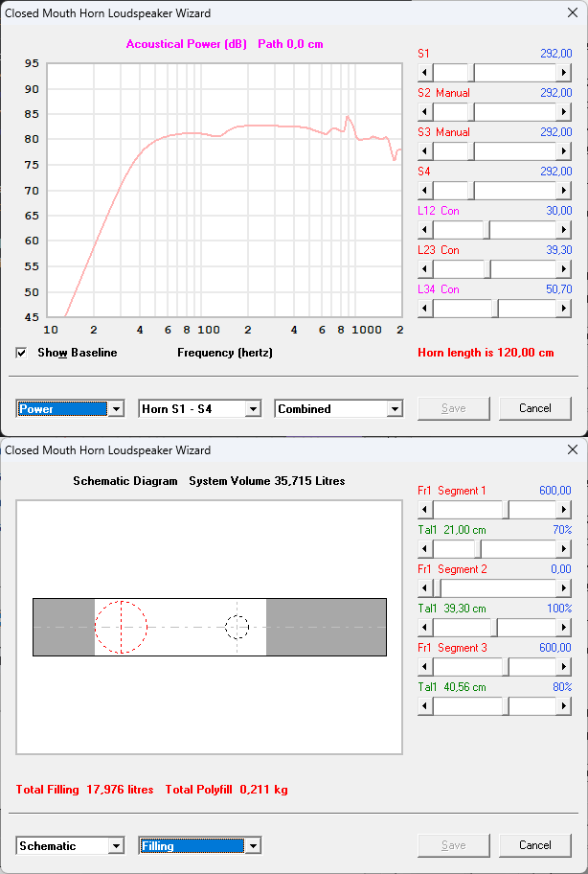
Task: Click the right arrow of the S4 slider
Action: tap(563, 191)
